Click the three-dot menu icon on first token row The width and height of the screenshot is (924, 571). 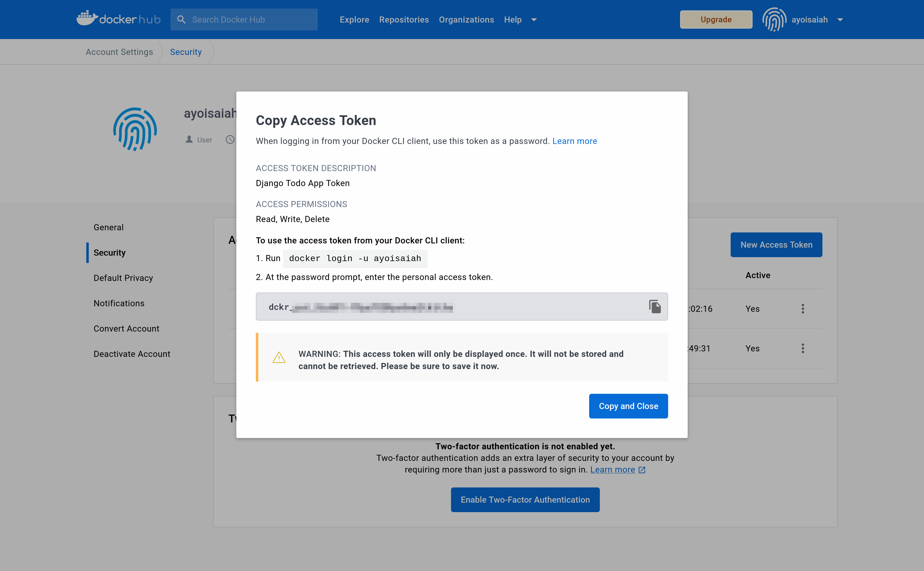click(803, 308)
